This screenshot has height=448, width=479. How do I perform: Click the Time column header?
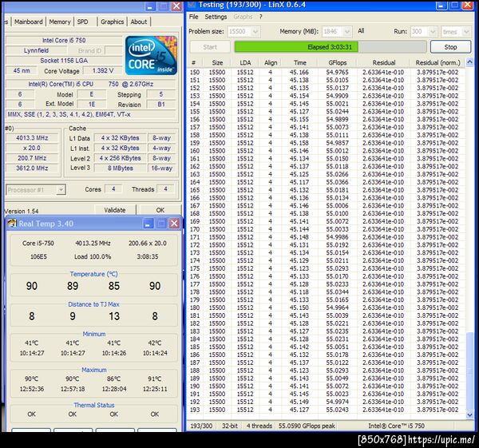pyautogui.click(x=299, y=62)
